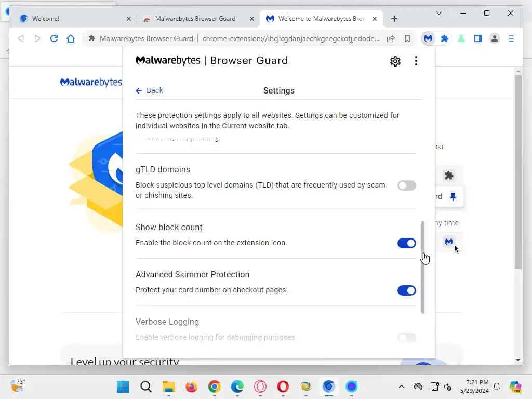Bookmark this page icon
The image size is (532, 399).
[407, 38]
